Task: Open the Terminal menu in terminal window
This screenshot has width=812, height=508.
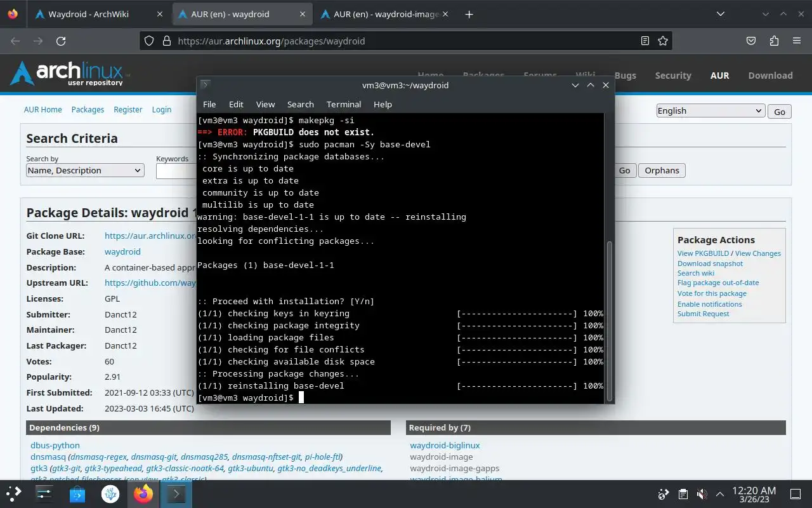Action: point(344,104)
